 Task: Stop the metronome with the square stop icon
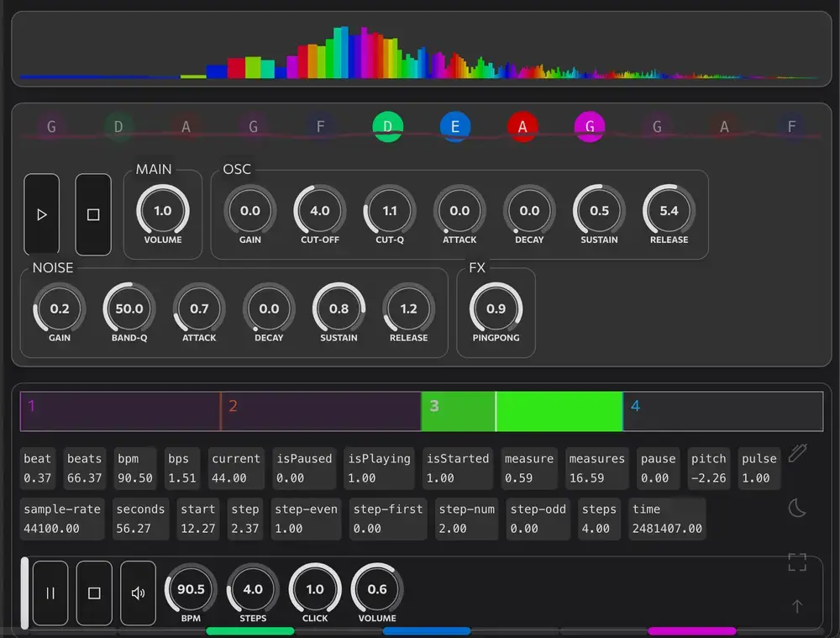[93, 593]
